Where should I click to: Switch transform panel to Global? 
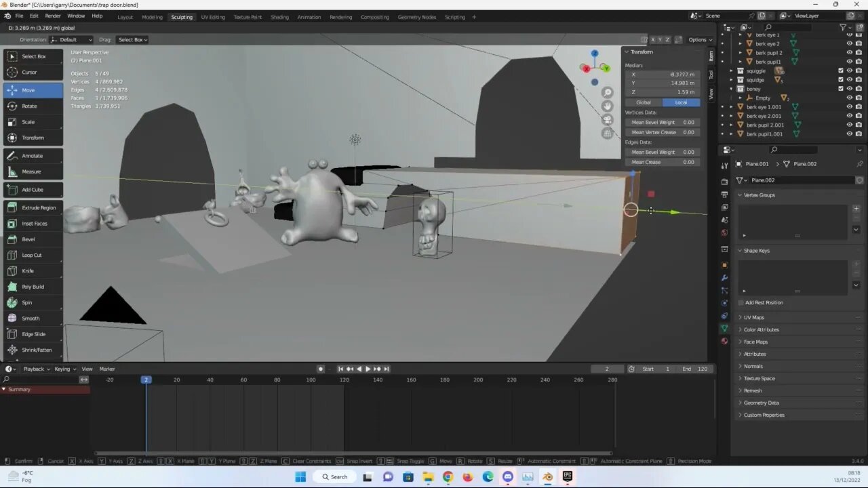pos(643,102)
